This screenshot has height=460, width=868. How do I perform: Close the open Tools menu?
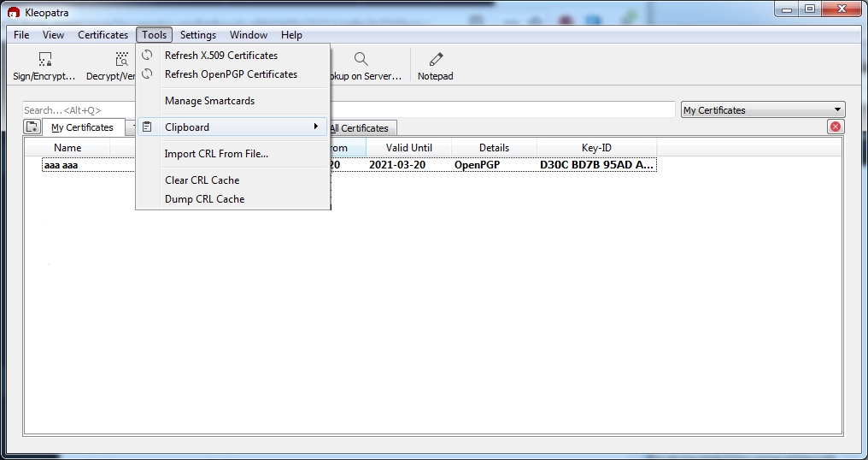coord(154,35)
